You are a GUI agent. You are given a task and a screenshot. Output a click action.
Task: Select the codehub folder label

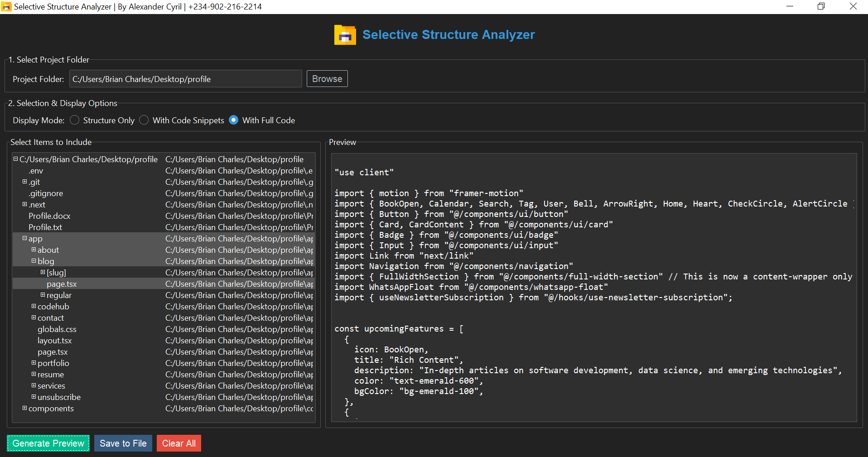click(x=53, y=307)
